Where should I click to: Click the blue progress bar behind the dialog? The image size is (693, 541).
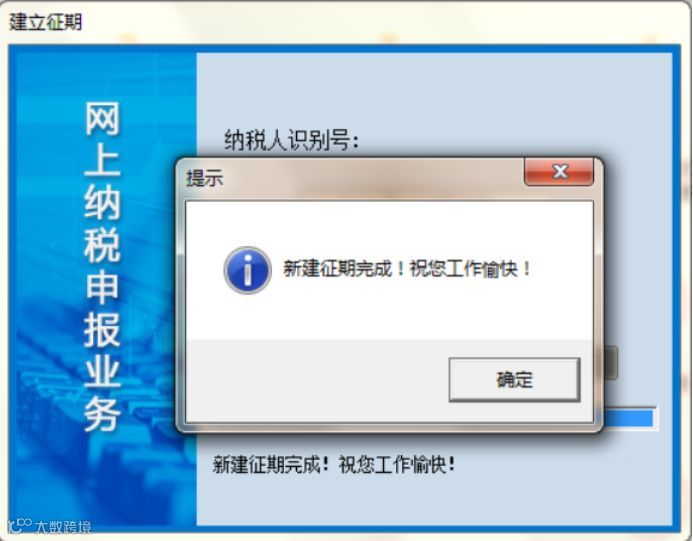coord(628,418)
